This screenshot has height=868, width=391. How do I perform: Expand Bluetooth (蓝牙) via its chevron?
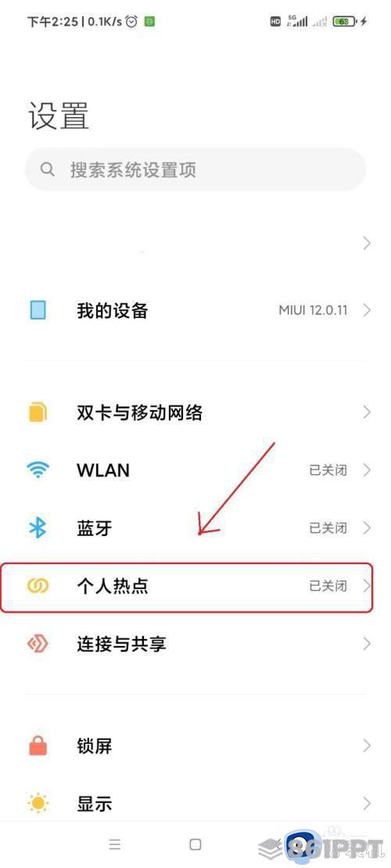(x=367, y=528)
